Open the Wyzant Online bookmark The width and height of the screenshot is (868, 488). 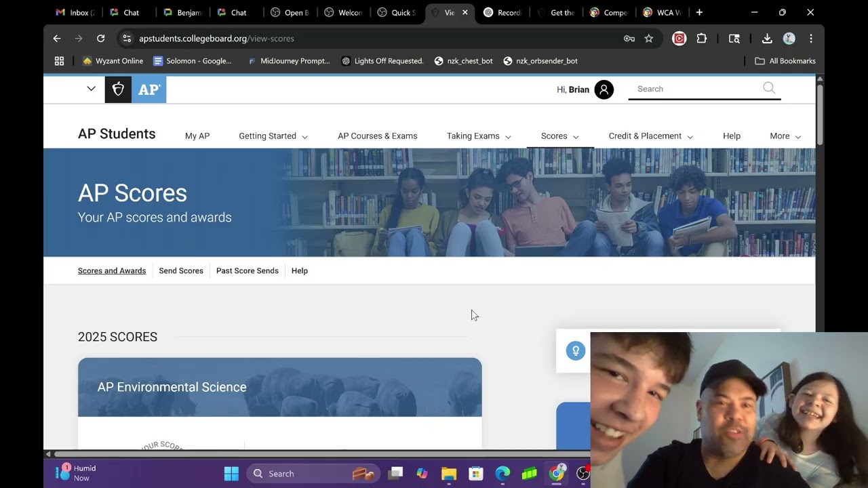click(113, 61)
